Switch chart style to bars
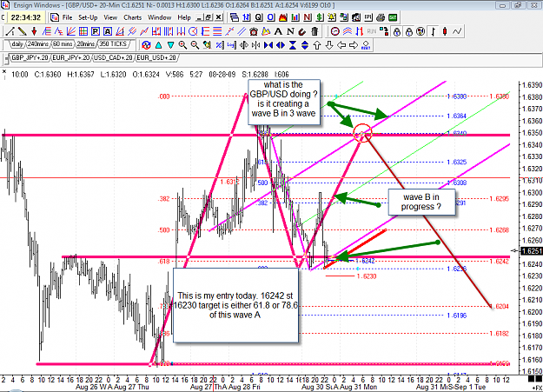This screenshot has height=392, width=543. [434, 31]
